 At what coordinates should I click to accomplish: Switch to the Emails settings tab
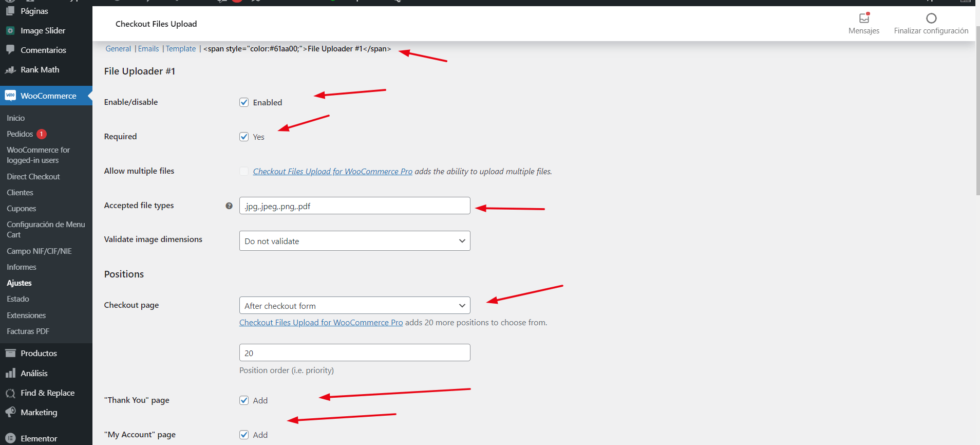pyautogui.click(x=148, y=49)
